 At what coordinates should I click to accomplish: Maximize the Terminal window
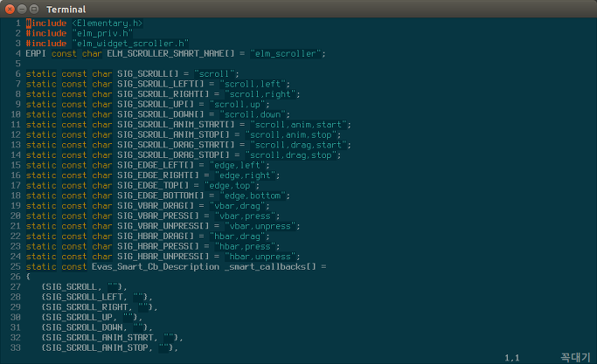coord(34,9)
